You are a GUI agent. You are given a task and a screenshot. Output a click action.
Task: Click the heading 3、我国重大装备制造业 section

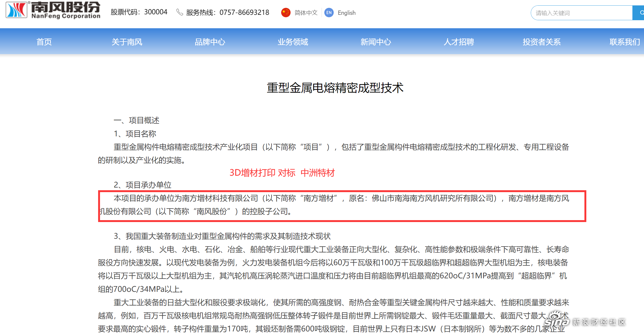point(222,236)
